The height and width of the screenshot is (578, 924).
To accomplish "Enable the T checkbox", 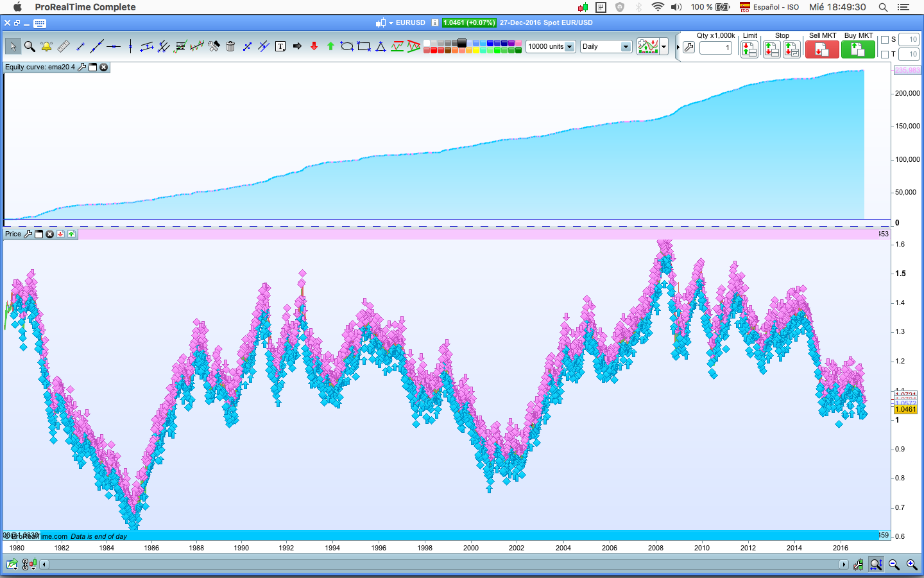I will coord(885,55).
